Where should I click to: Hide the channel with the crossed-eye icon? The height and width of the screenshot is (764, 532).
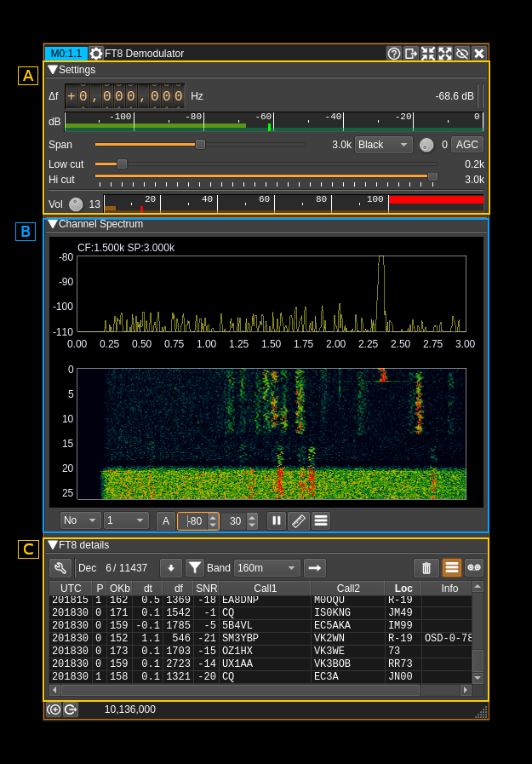(462, 54)
